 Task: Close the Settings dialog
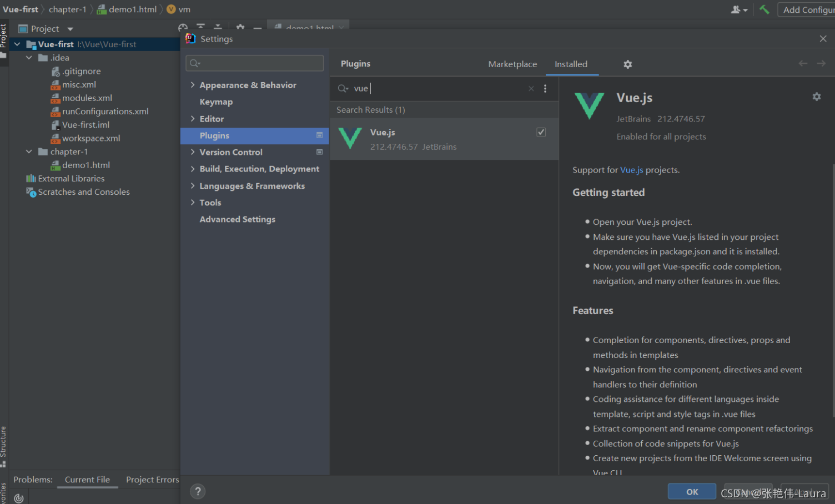(x=823, y=39)
